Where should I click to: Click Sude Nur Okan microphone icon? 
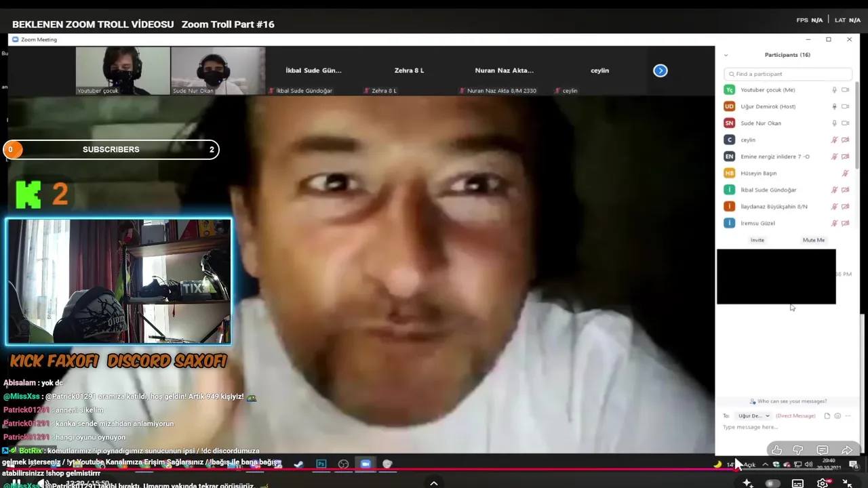[835, 123]
